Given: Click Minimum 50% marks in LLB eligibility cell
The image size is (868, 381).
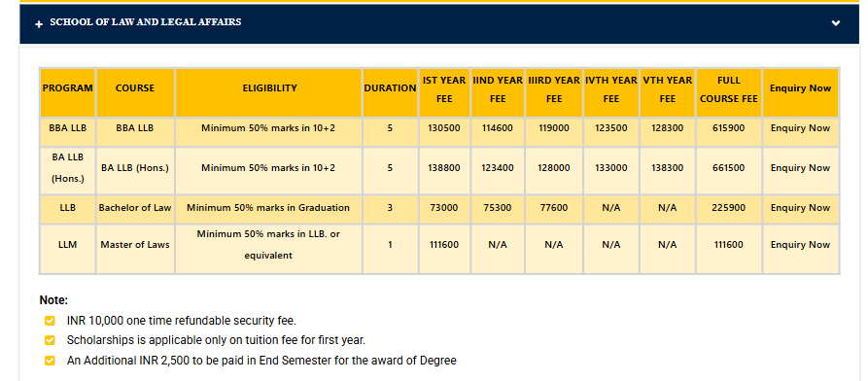Looking at the screenshot, I should (268, 244).
